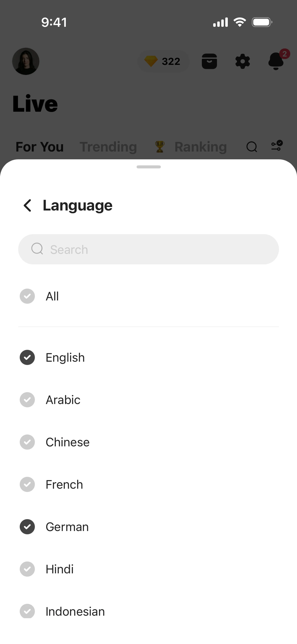This screenshot has height=644, width=297.
Task: Tap the diamond balance 322 badge
Action: [x=163, y=61]
